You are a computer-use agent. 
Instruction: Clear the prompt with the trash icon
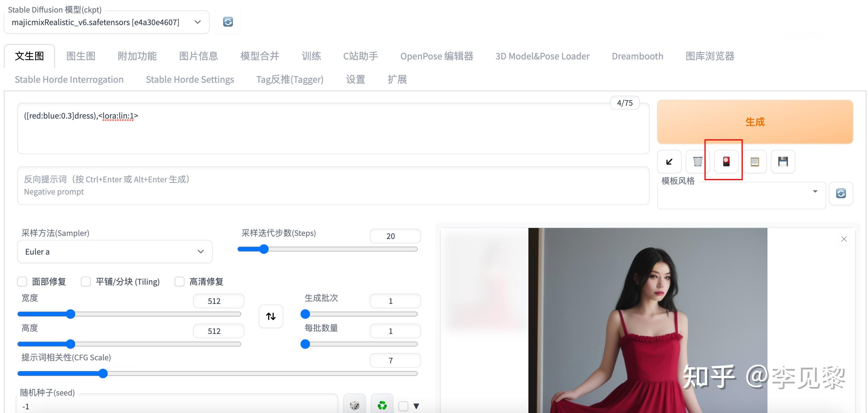click(x=697, y=162)
